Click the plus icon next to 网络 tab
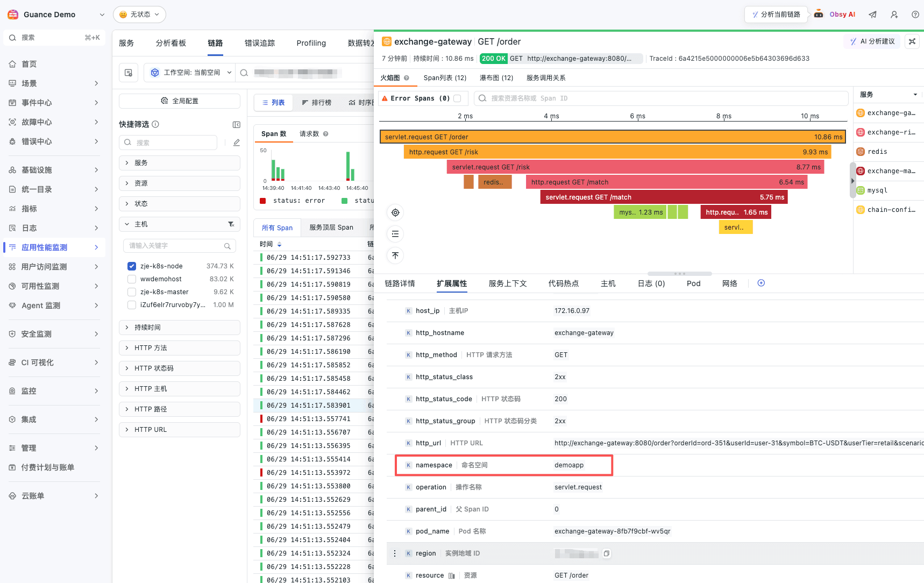Screen dimensions: 924x583 pos(761,283)
